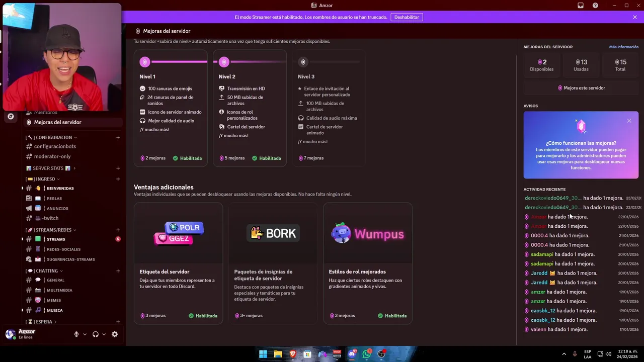Click the Nivel 3 boost gem marker
The height and width of the screenshot is (362, 644).
click(303, 62)
